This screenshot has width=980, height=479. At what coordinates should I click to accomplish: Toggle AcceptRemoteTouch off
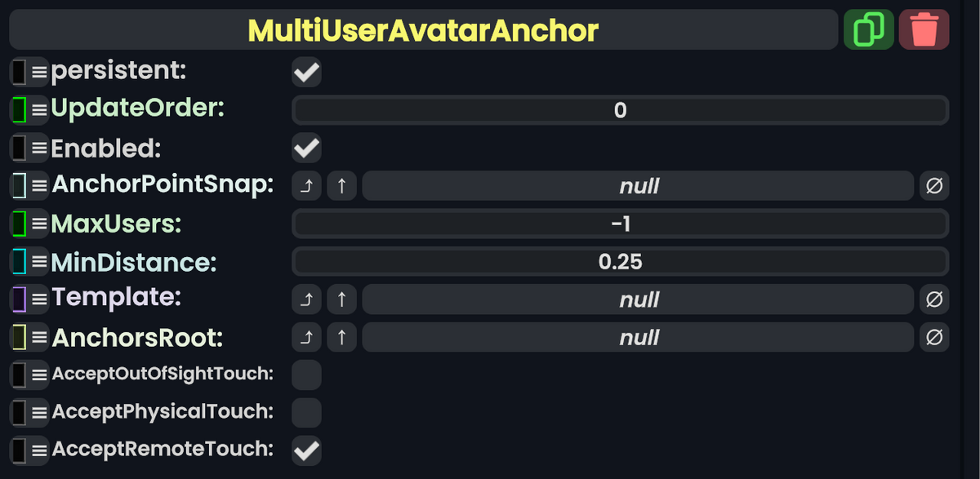pyautogui.click(x=306, y=450)
